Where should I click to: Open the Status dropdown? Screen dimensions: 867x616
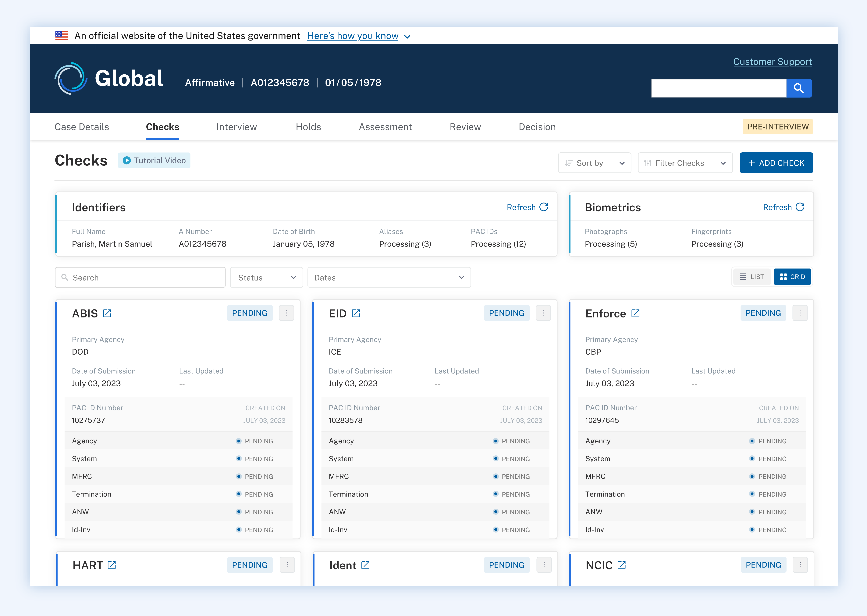pos(266,278)
